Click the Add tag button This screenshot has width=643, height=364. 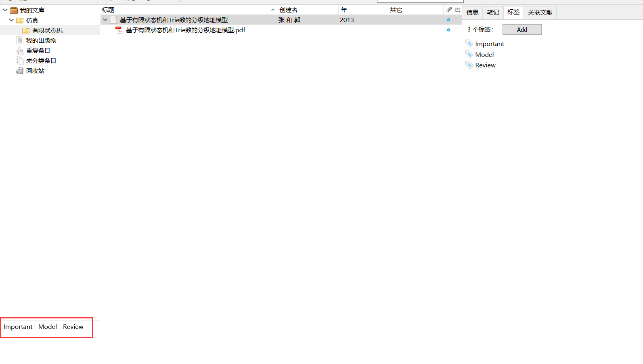[522, 29]
